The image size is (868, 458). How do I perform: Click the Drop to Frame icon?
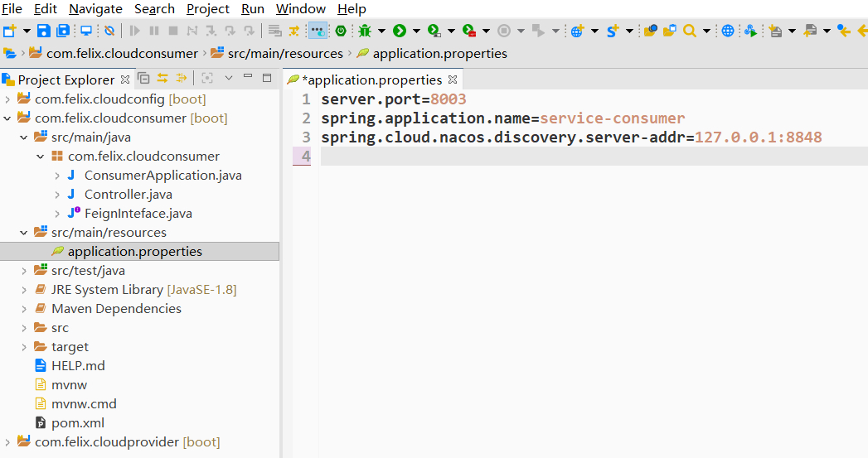[x=274, y=31]
